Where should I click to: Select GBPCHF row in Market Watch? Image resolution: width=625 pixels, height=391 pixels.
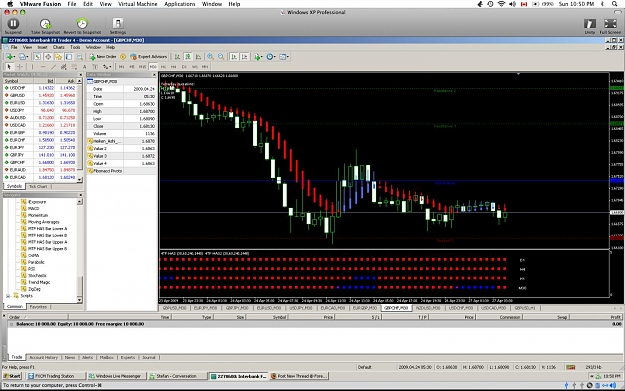tap(40, 163)
